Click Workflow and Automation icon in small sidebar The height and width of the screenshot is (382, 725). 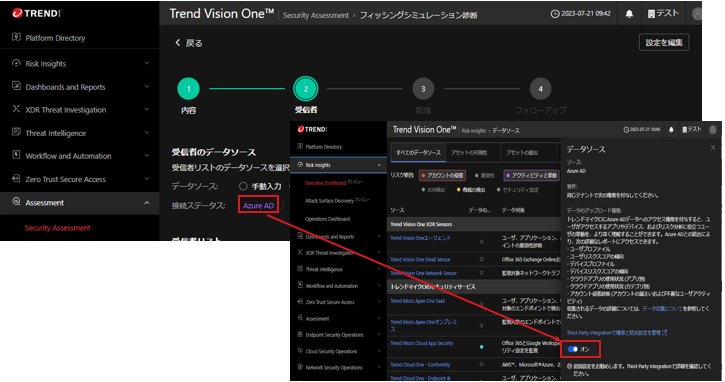pos(300,285)
